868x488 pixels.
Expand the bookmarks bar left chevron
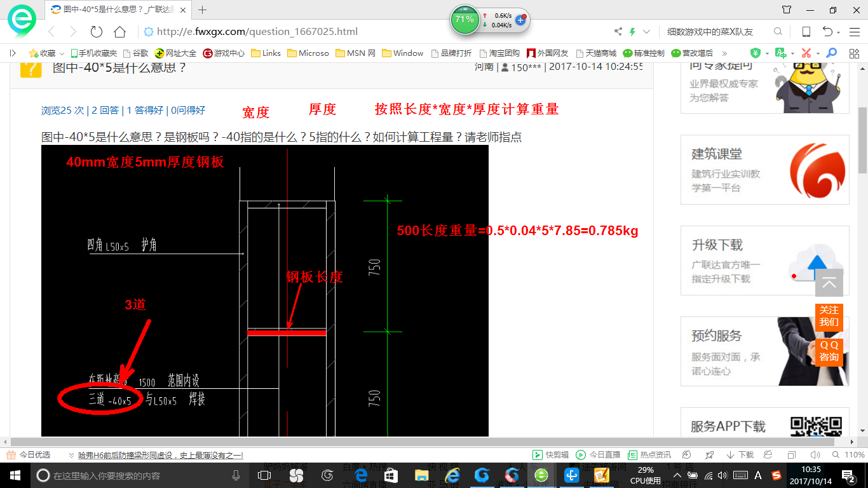13,53
